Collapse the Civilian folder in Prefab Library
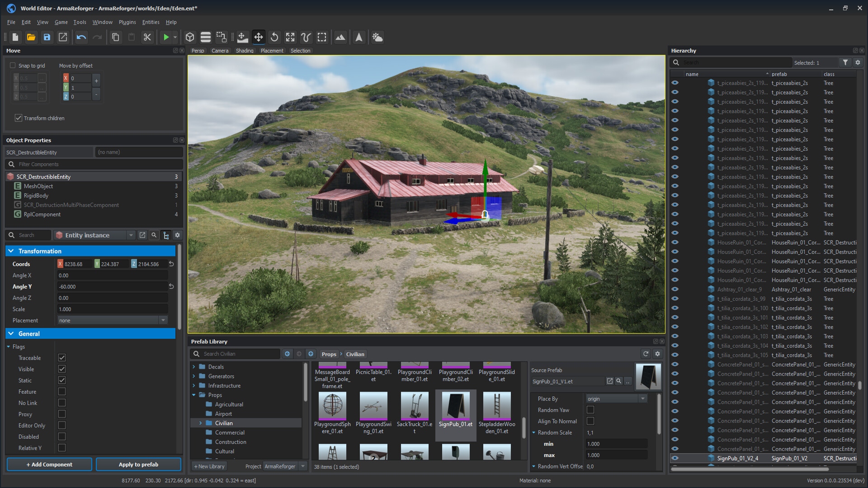Image resolution: width=868 pixels, height=488 pixels. [200, 423]
